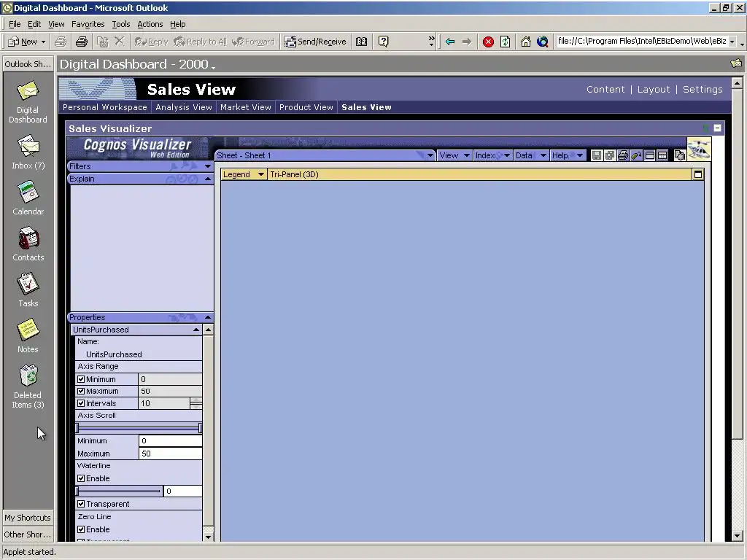This screenshot has width=747, height=560.
Task: Click the folder icon right of Digital Dashboard title
Action: coord(737,63)
